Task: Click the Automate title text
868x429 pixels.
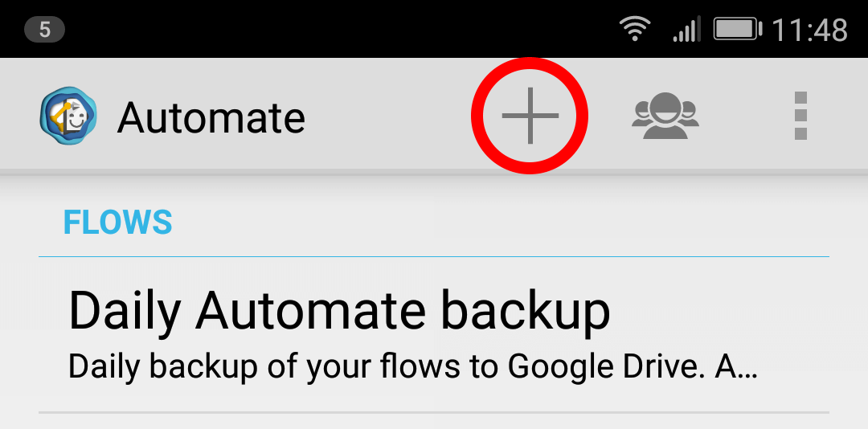Action: tap(211, 117)
